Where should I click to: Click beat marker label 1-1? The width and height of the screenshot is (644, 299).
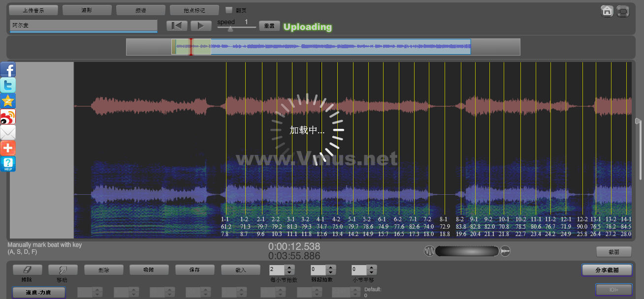click(x=225, y=219)
